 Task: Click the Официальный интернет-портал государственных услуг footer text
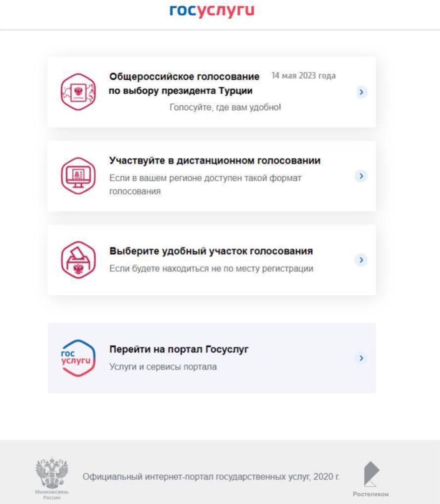click(x=211, y=477)
